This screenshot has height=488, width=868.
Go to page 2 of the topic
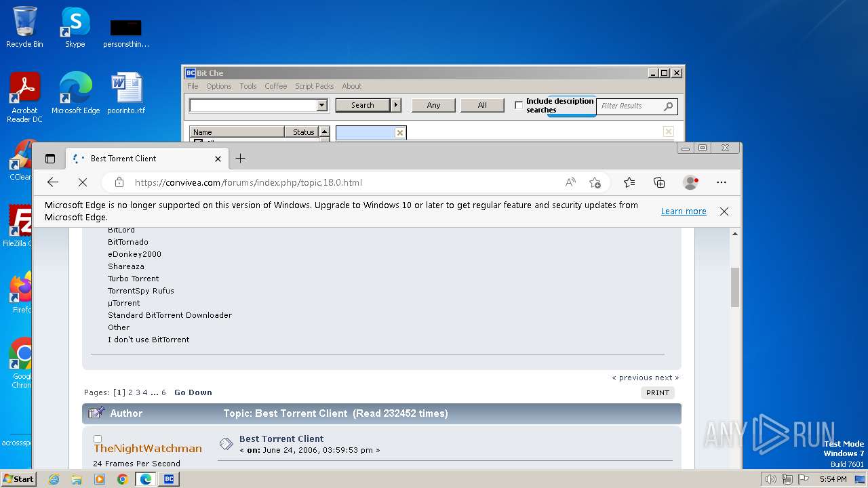pos(131,392)
